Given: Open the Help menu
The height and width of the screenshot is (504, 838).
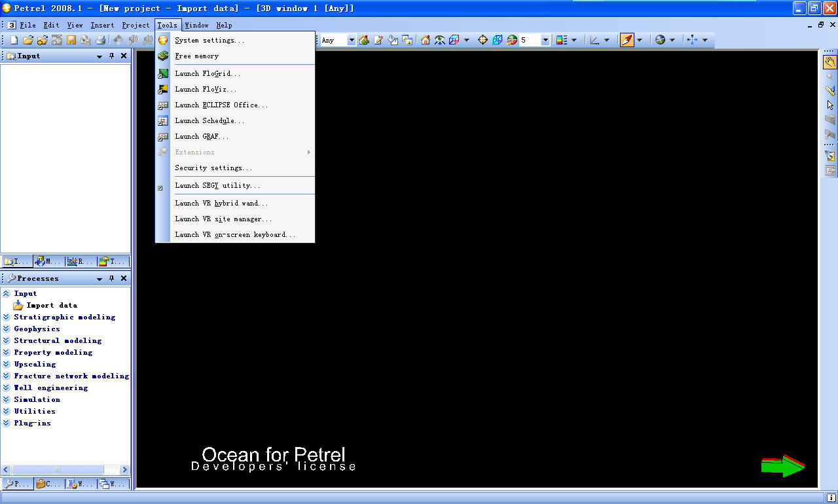Looking at the screenshot, I should [224, 25].
